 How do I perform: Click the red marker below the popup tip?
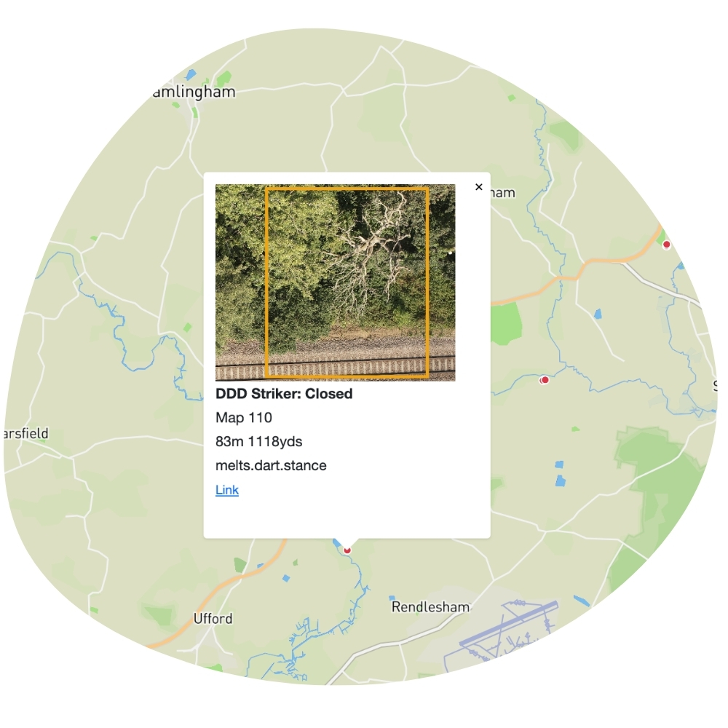coord(347,549)
